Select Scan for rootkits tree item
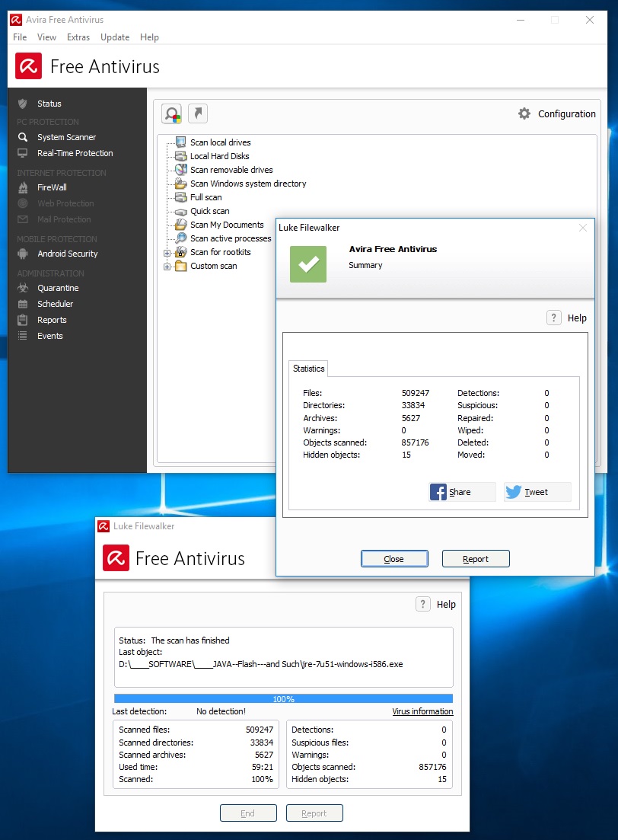This screenshot has width=618, height=840. tap(220, 252)
